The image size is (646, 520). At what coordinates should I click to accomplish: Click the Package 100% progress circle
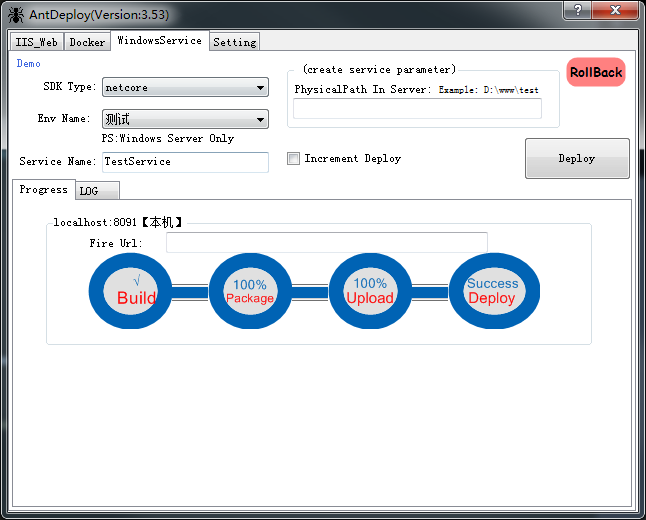(x=250, y=291)
